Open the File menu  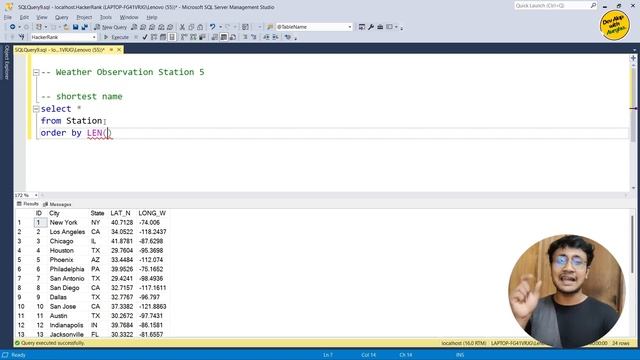coord(8,17)
